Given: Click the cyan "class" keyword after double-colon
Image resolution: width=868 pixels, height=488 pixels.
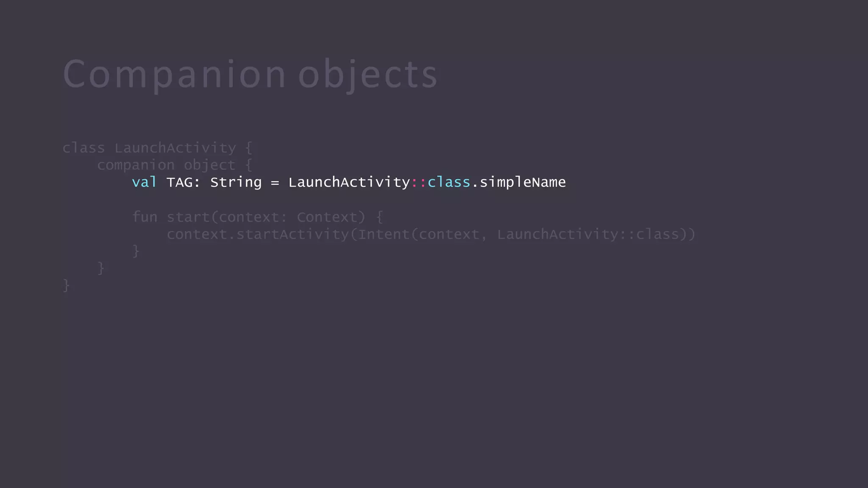Looking at the screenshot, I should tap(449, 182).
